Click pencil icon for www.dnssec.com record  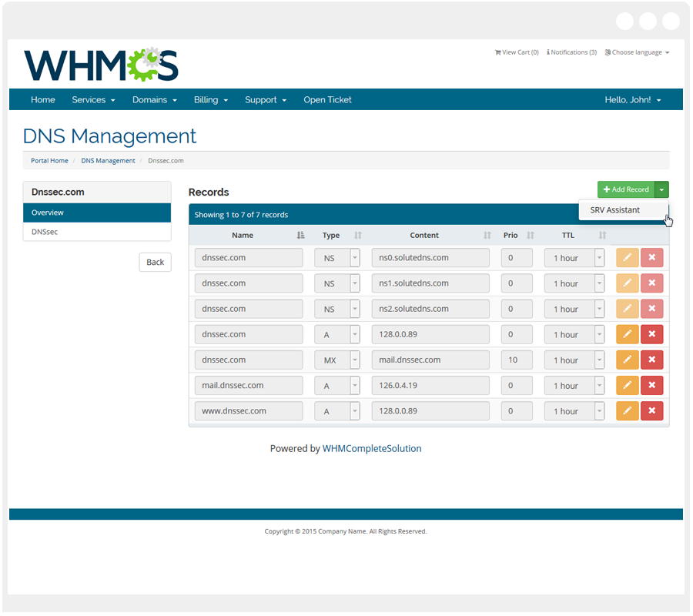click(x=627, y=411)
